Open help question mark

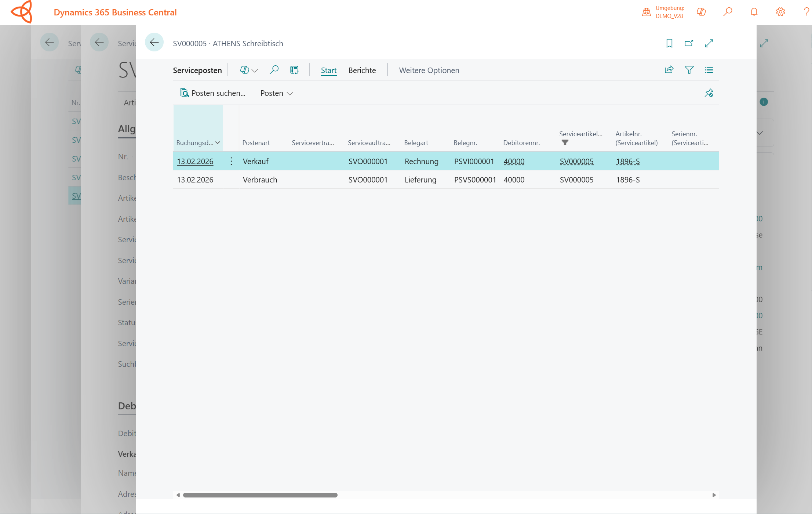point(806,12)
